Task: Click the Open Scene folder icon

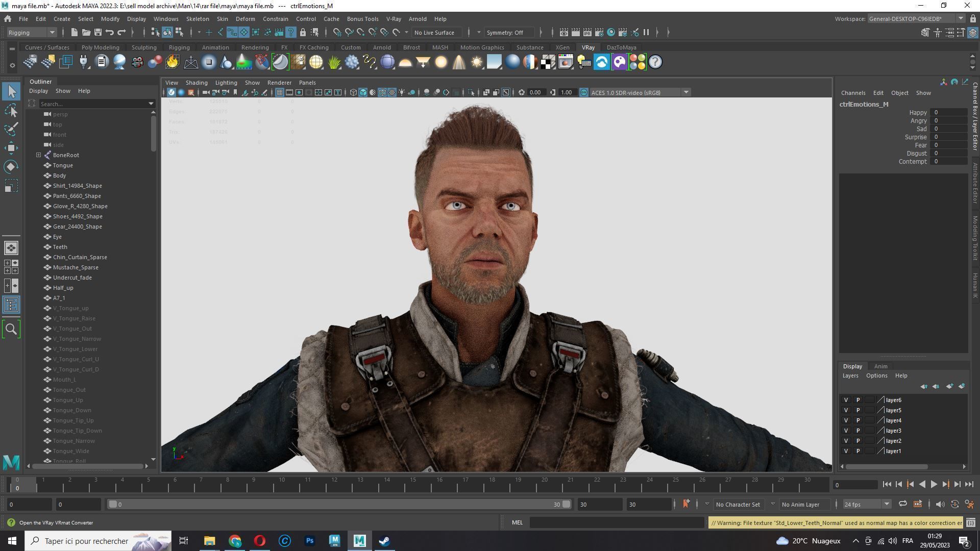Action: click(x=86, y=32)
